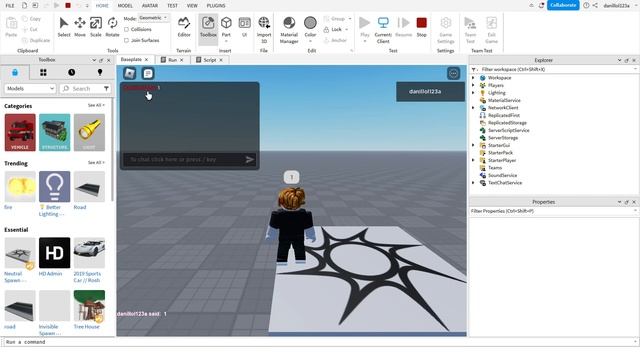Select ReplicatedStorage in Explorer
The image size is (640, 360).
pyautogui.click(x=507, y=123)
